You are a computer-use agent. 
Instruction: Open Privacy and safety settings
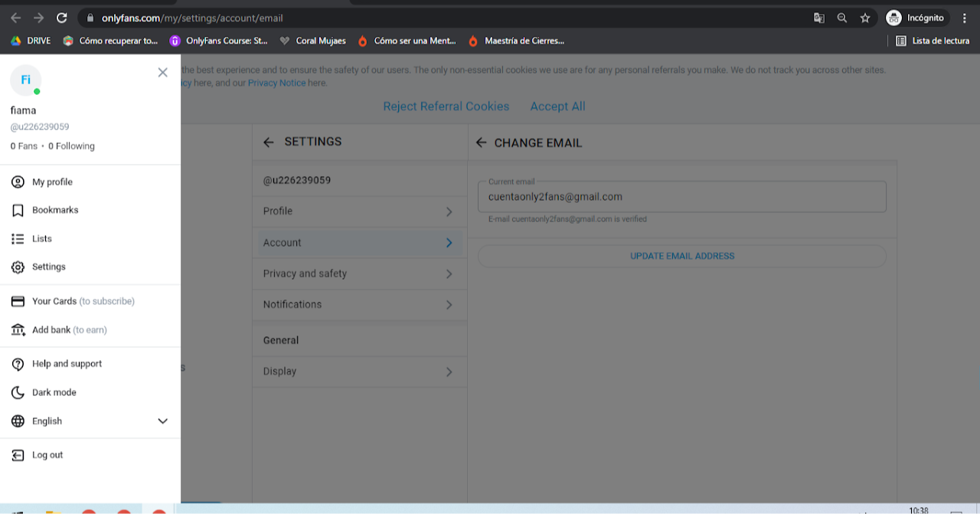coord(359,273)
